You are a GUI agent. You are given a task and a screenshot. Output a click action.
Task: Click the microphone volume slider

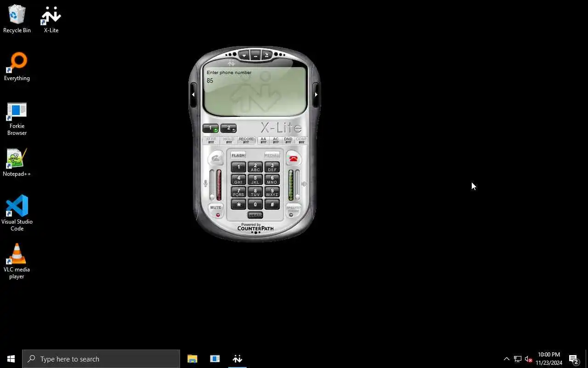pyautogui.click(x=212, y=184)
